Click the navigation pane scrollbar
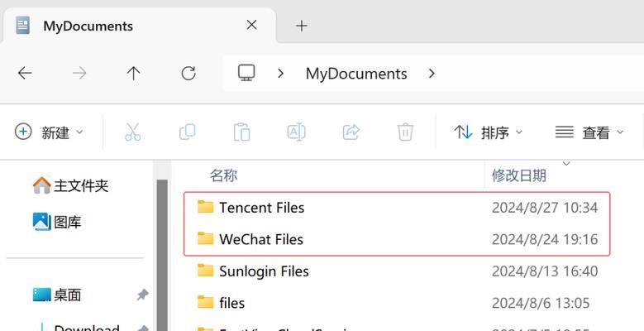The image size is (644, 331). click(162, 255)
